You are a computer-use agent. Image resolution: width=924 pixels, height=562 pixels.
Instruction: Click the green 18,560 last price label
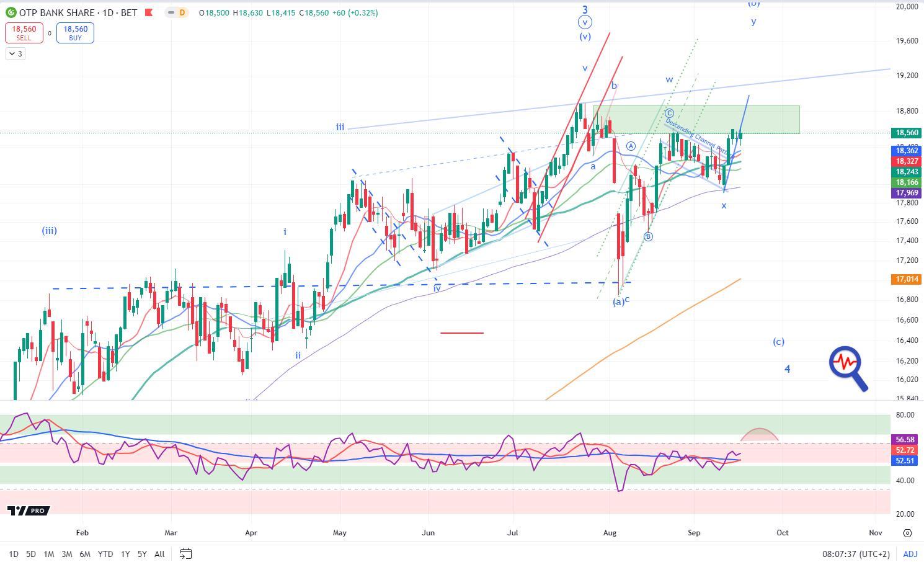click(x=907, y=133)
